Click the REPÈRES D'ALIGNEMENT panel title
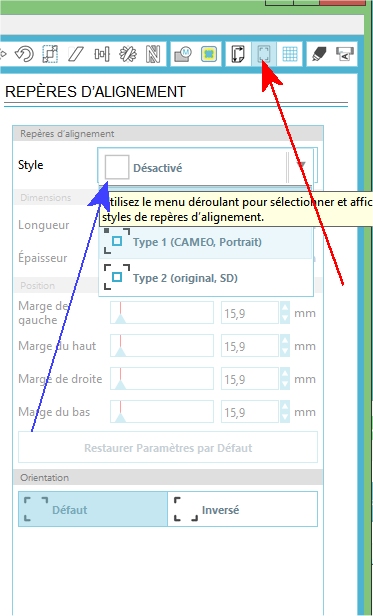The width and height of the screenshot is (373, 616). [95, 92]
